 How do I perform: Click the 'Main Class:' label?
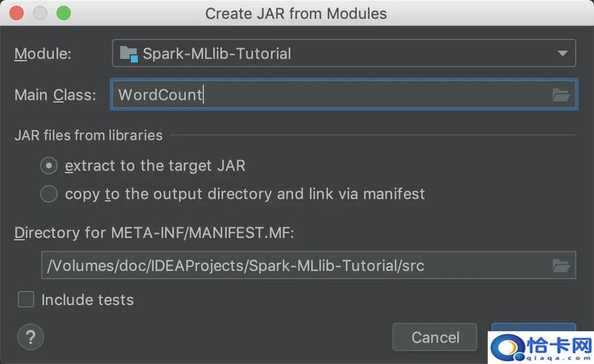tap(55, 95)
